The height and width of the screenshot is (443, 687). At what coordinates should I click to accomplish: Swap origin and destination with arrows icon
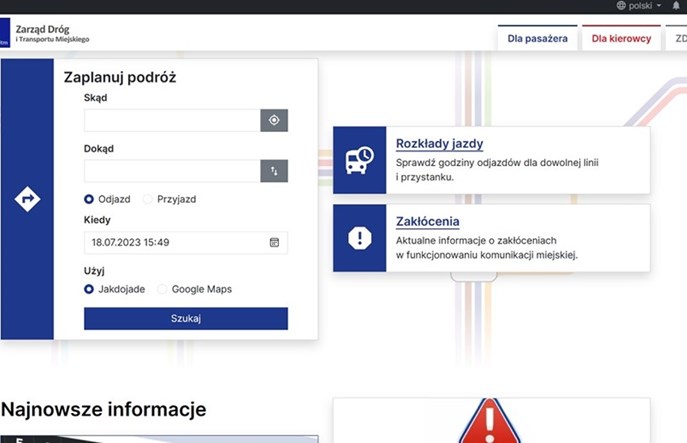click(x=274, y=171)
